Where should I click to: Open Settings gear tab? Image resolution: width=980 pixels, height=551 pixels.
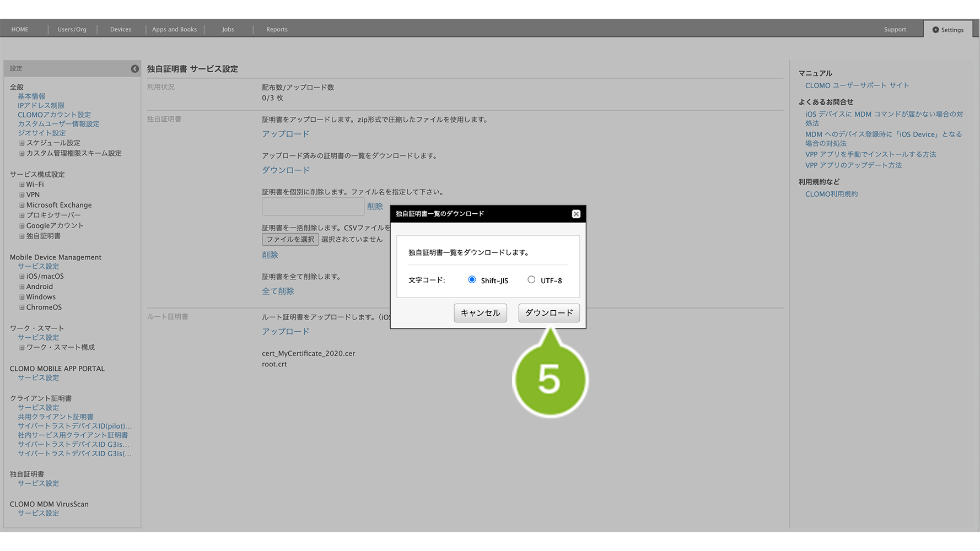(x=948, y=30)
